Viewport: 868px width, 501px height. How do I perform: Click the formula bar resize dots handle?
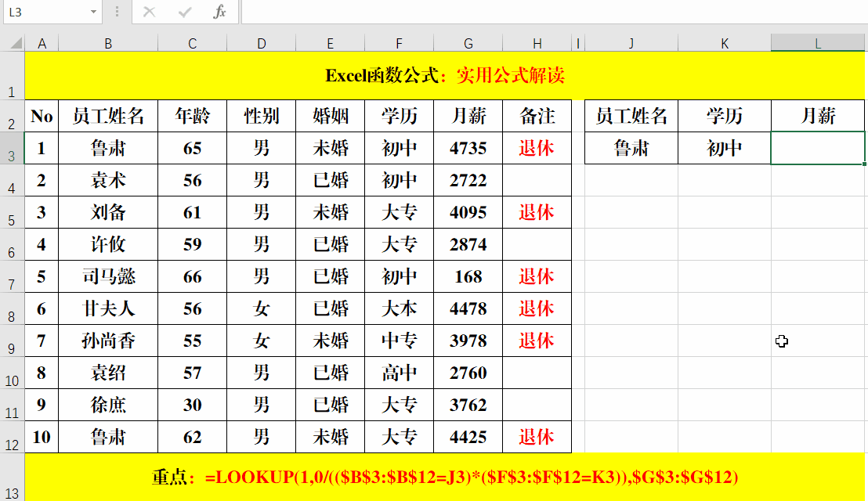(x=117, y=12)
